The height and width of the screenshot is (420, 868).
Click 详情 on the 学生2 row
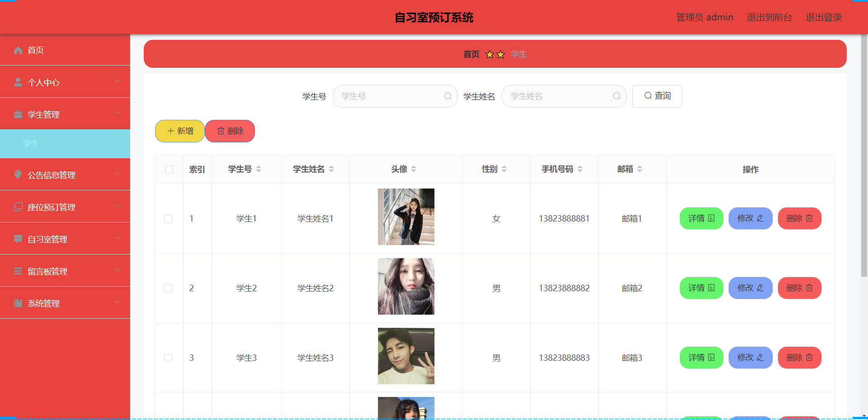click(701, 288)
